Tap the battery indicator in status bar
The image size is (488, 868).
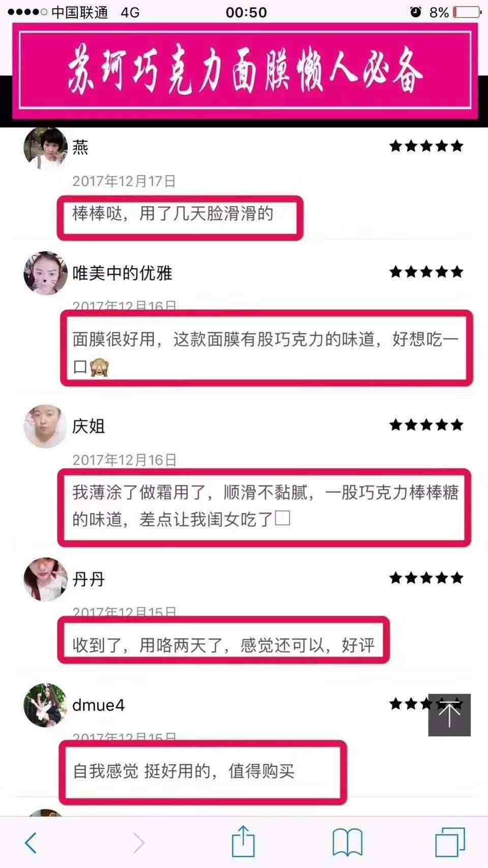(467, 12)
